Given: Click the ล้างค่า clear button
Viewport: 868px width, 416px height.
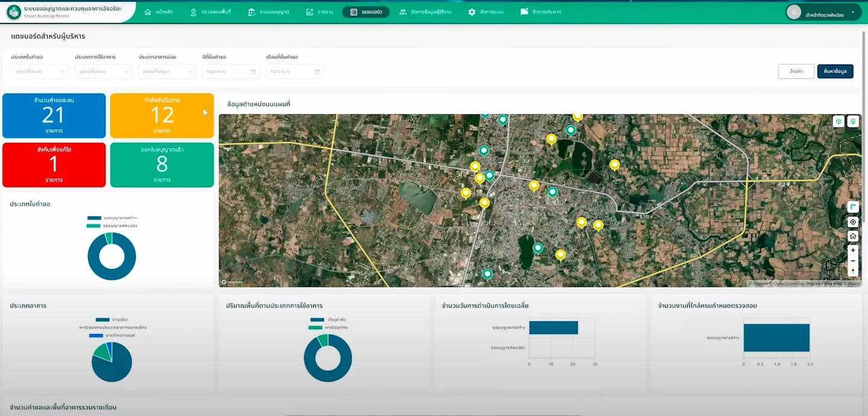Looking at the screenshot, I should pos(796,71).
